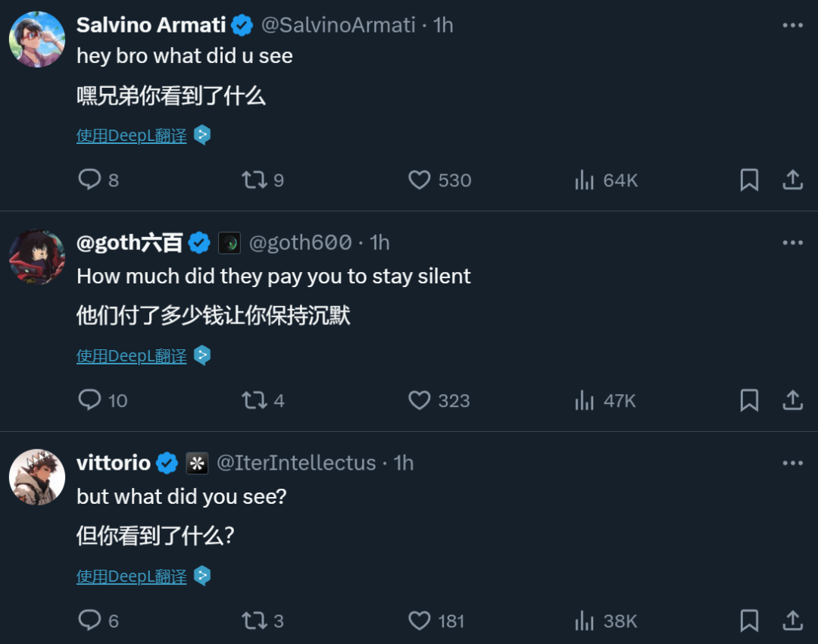Bookmark vittorio's tweet
This screenshot has width=818, height=644.
(749, 621)
